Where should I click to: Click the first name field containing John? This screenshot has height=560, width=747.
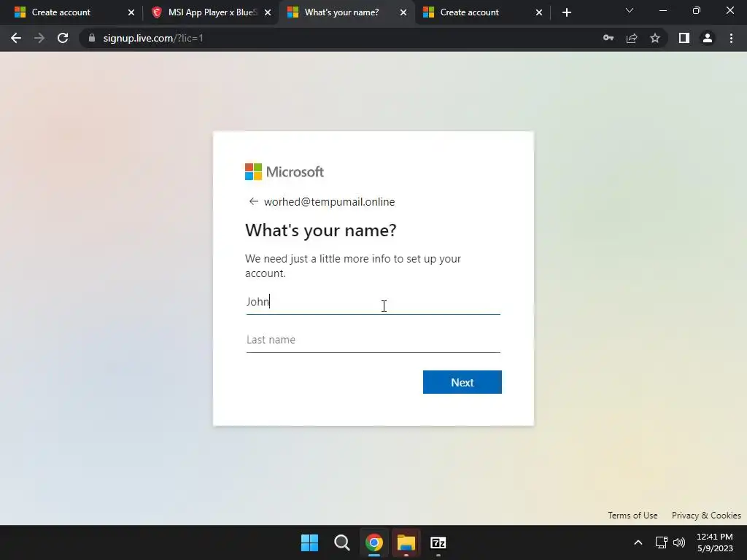(373, 302)
